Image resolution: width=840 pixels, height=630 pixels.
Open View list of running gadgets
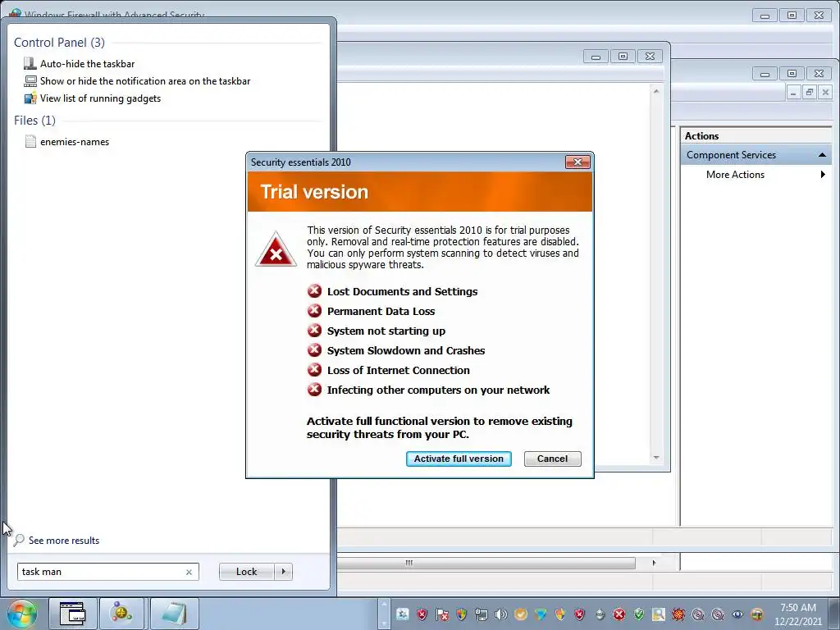100,98
